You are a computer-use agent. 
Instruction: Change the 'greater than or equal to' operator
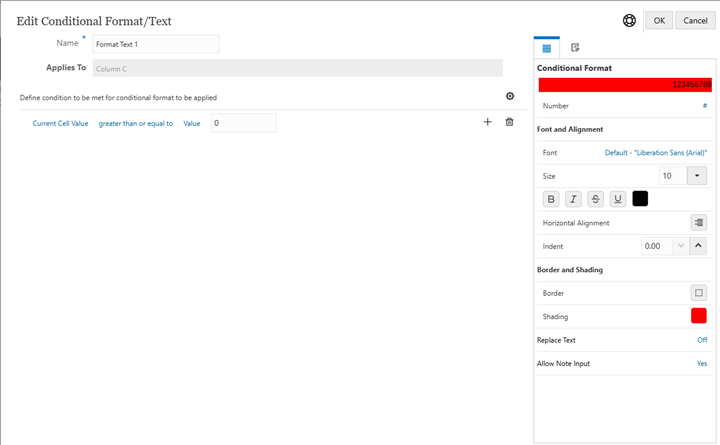[x=135, y=123]
